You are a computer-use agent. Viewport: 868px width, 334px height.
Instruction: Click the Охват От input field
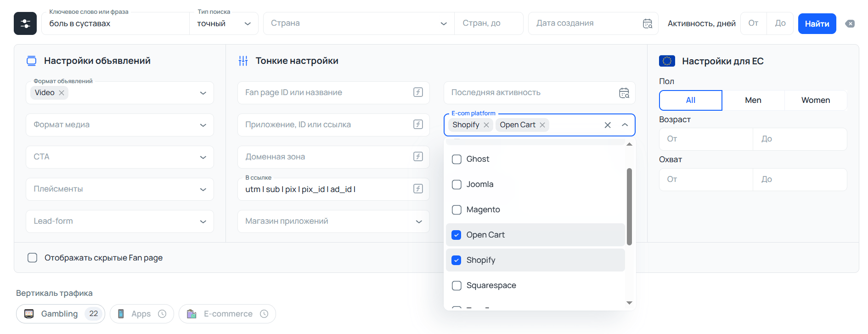(x=706, y=180)
